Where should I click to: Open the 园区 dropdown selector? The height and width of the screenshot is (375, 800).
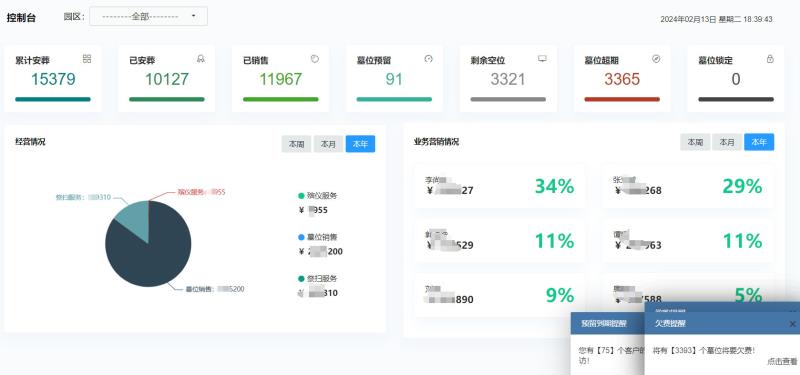click(148, 16)
